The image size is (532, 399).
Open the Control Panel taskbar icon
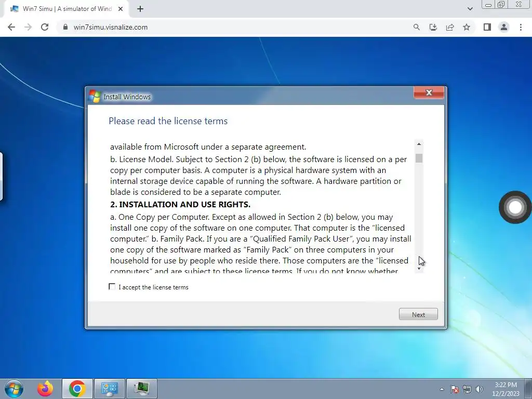[x=109, y=389]
